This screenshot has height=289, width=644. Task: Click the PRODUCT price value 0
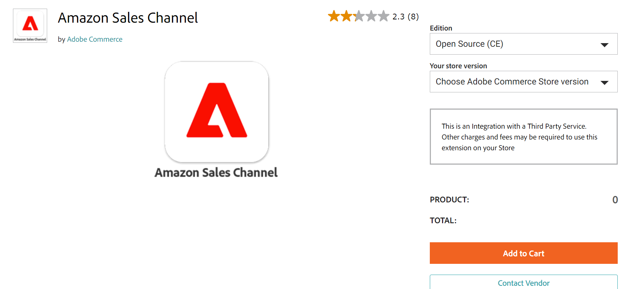(x=615, y=200)
